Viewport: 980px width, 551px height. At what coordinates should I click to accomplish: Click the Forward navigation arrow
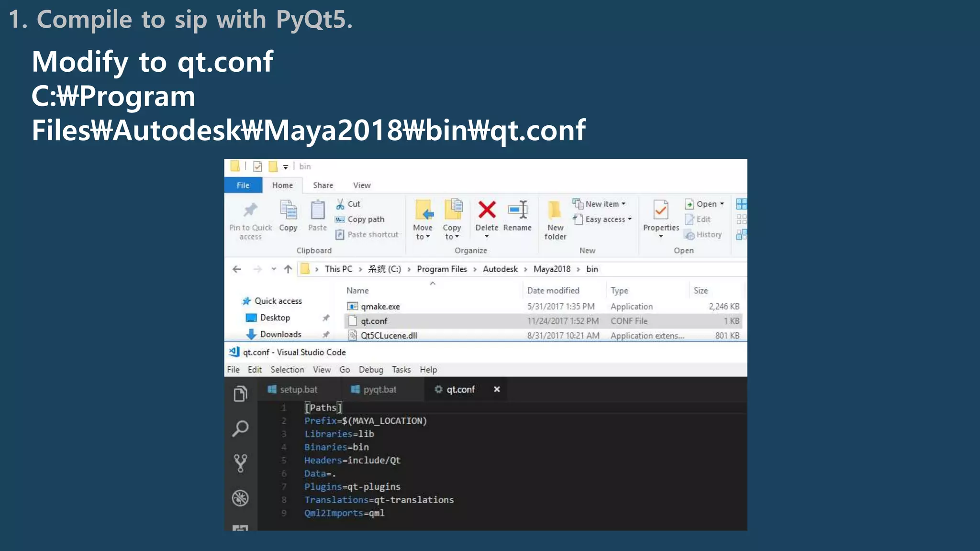click(257, 269)
